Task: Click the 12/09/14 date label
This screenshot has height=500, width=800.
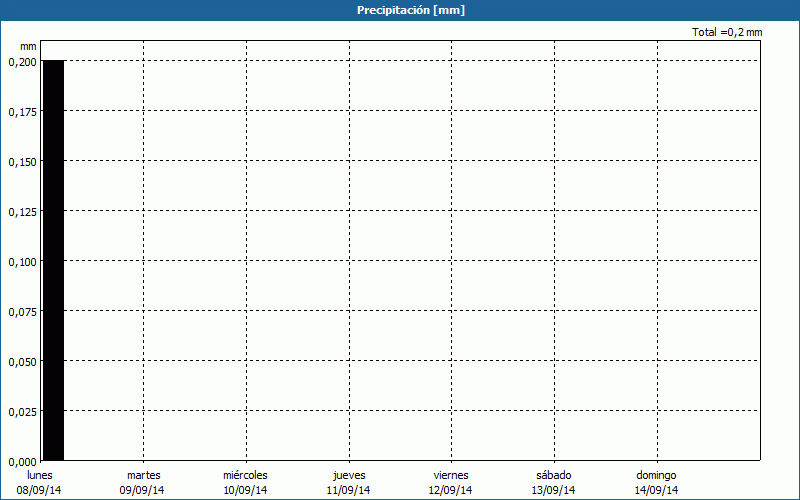Action: coord(451,490)
